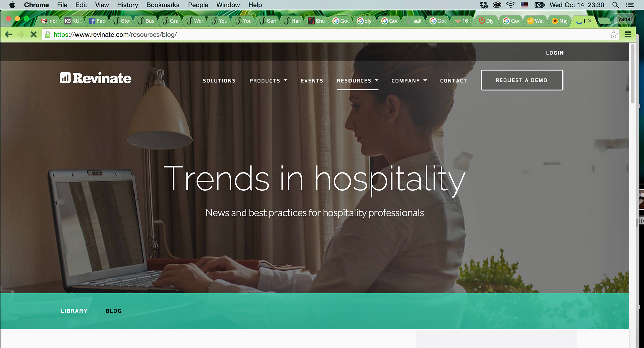This screenshot has height=348, width=644.
Task: Open Notification Center list icon
Action: tap(630, 5)
